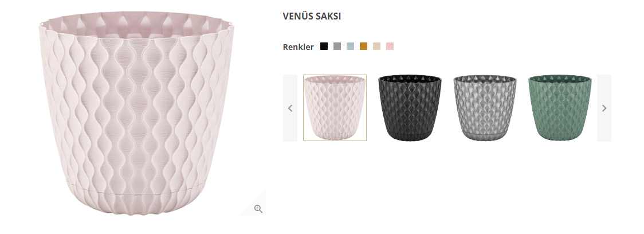Select the gold-brown color swatch

pos(363,46)
